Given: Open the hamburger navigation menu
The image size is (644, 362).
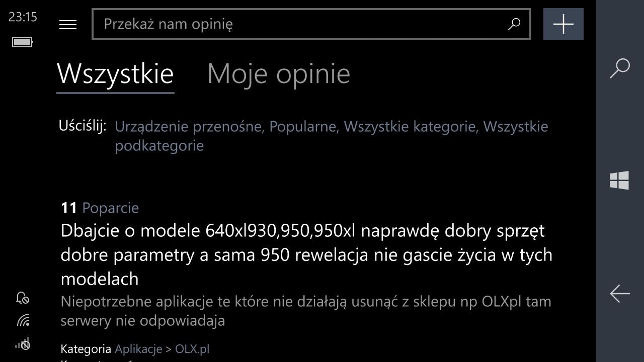Looking at the screenshot, I should (x=68, y=24).
